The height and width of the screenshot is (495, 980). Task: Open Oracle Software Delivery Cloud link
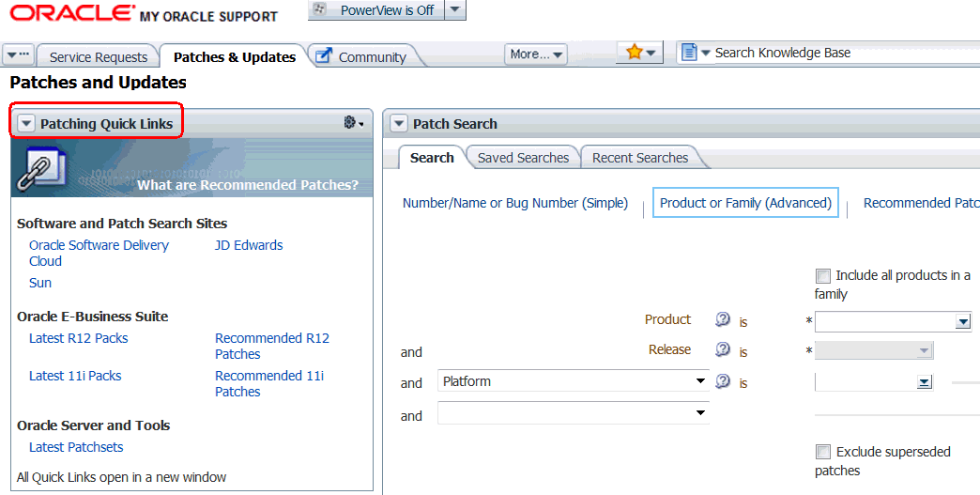point(99,253)
